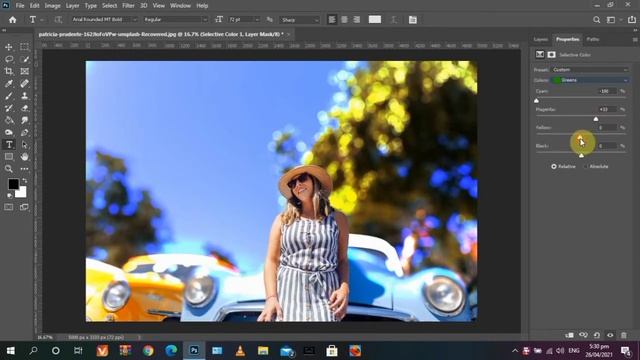The height and width of the screenshot is (360, 640).
Task: Click the Magenta slider handle
Action: [x=596, y=119]
